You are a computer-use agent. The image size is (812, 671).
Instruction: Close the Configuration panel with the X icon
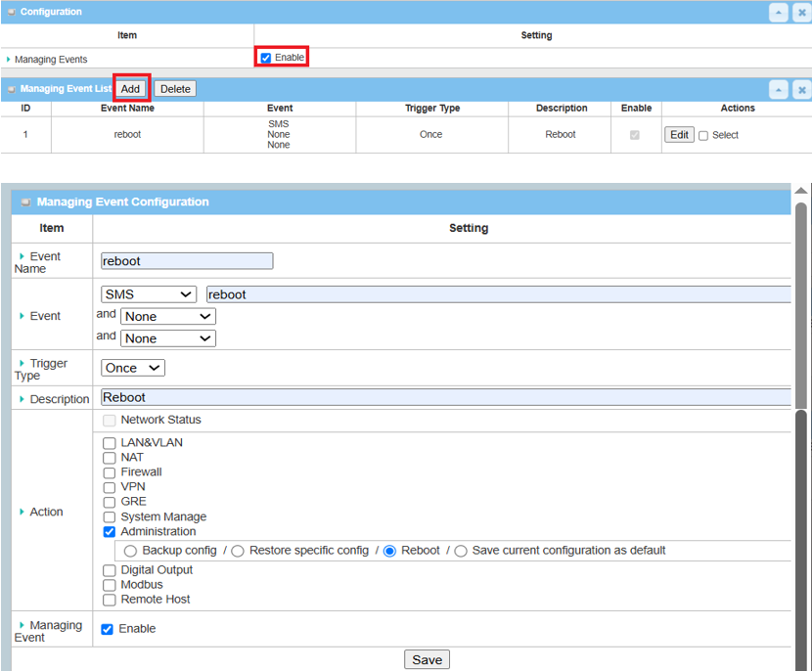tap(800, 13)
